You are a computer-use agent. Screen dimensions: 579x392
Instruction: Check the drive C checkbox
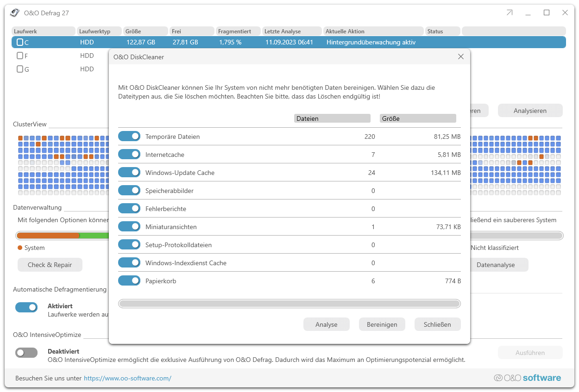tap(20, 42)
